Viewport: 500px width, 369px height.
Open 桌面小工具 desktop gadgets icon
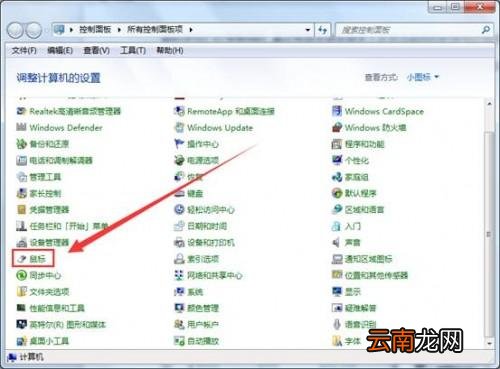[22, 341]
